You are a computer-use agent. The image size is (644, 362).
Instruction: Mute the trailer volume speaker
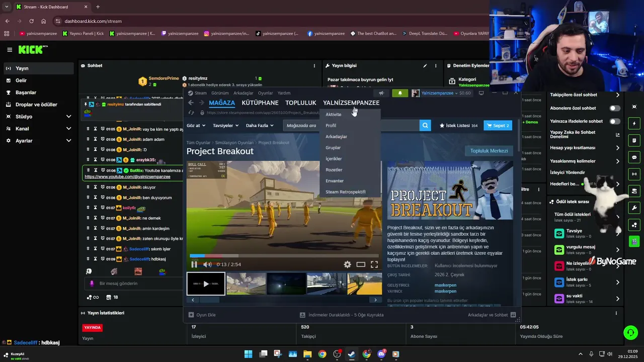click(x=207, y=264)
